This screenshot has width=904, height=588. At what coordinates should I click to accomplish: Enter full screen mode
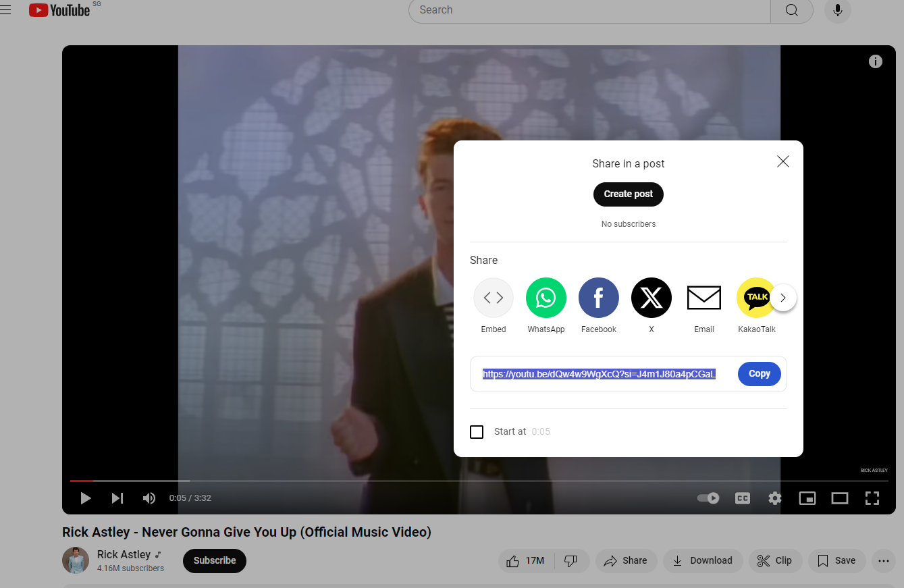point(872,498)
